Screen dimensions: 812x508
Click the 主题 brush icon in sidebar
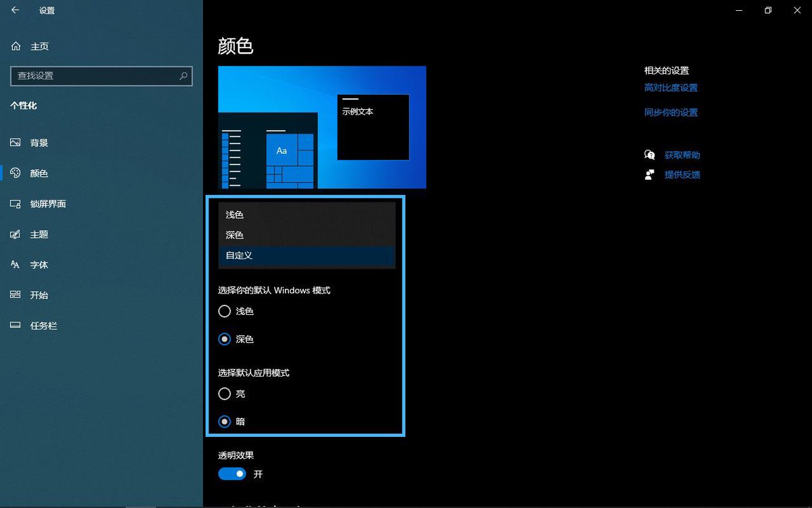(x=16, y=234)
